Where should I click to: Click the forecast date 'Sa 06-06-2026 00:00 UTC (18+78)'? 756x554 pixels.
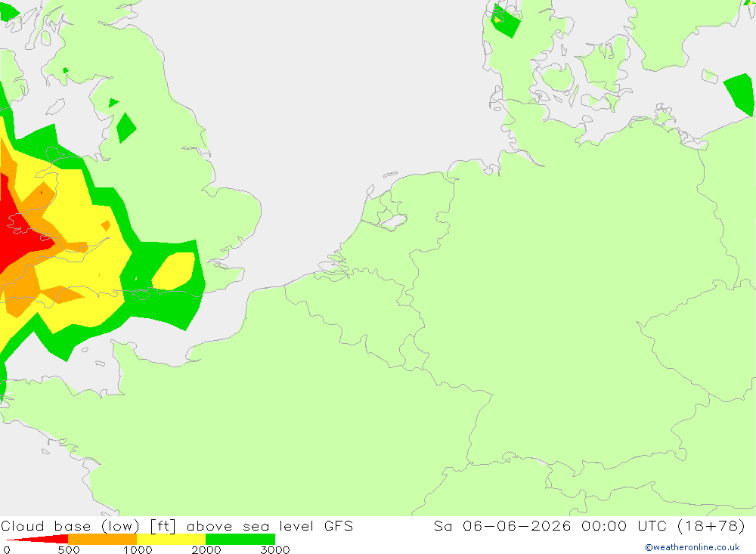[589, 526]
